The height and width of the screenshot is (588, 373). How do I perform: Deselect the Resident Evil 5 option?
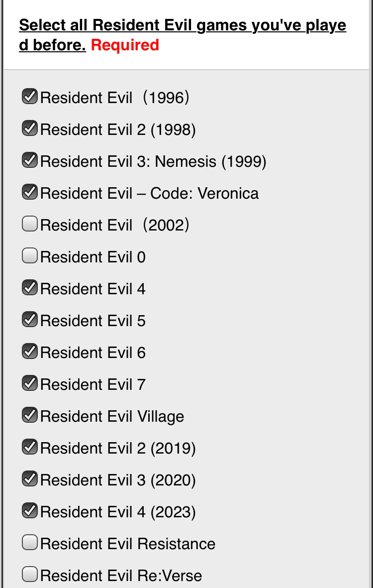click(29, 320)
